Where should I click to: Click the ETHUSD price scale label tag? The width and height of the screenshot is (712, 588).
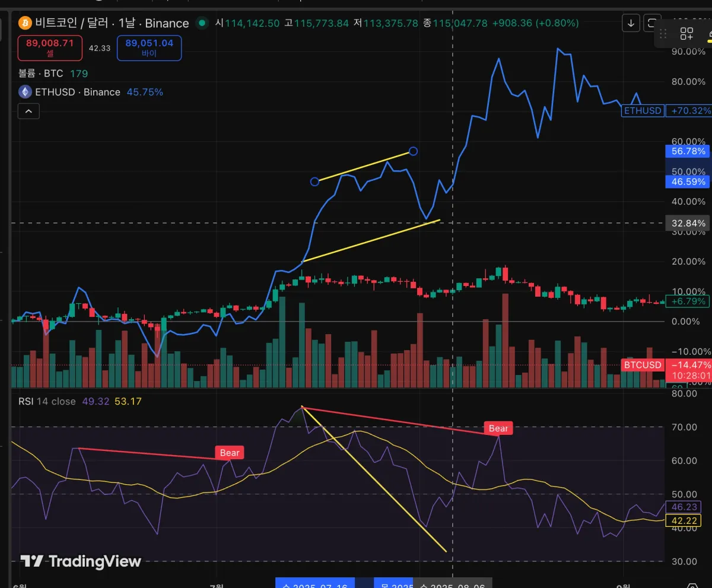tap(643, 110)
